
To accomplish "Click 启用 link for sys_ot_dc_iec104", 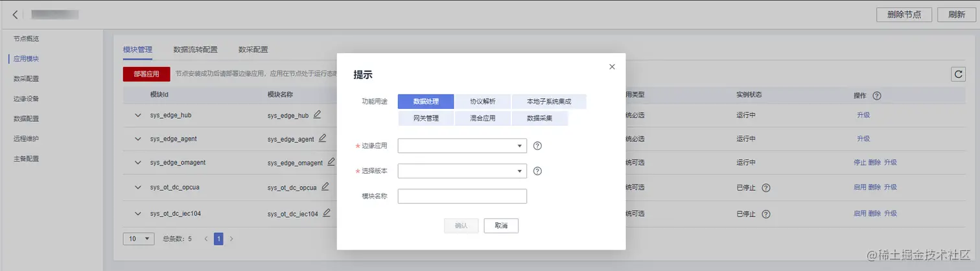I will pyautogui.click(x=860, y=213).
